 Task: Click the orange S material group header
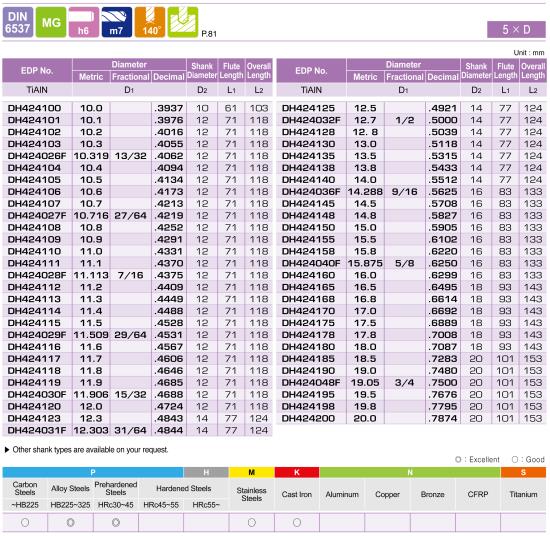tap(523, 472)
